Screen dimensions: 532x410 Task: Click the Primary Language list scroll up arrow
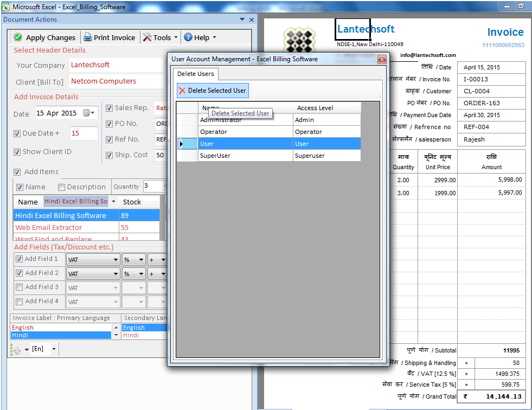pyautogui.click(x=116, y=328)
